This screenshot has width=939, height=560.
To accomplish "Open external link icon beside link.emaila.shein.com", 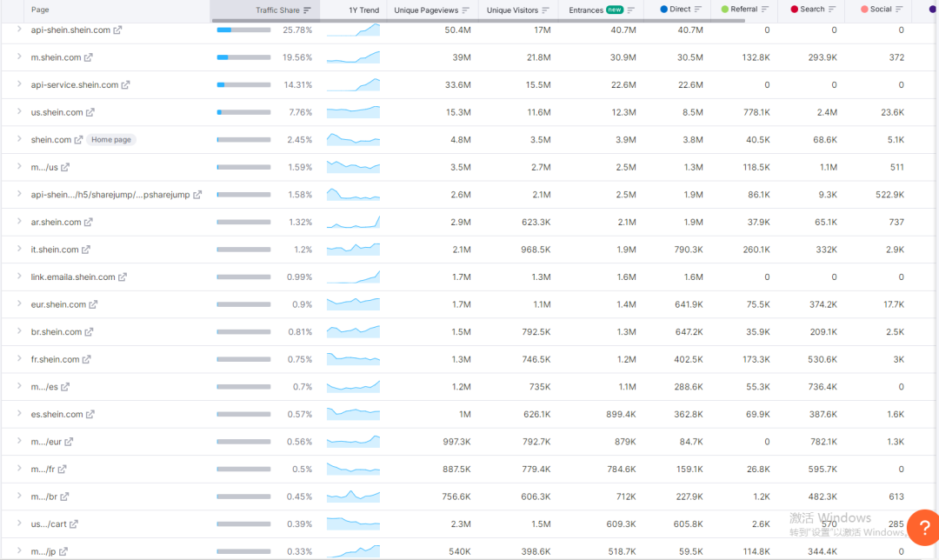I will pyautogui.click(x=123, y=277).
